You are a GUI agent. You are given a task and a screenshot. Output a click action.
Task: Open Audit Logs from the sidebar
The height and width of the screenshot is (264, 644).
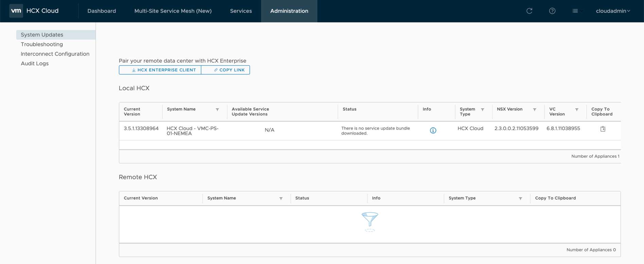point(35,63)
